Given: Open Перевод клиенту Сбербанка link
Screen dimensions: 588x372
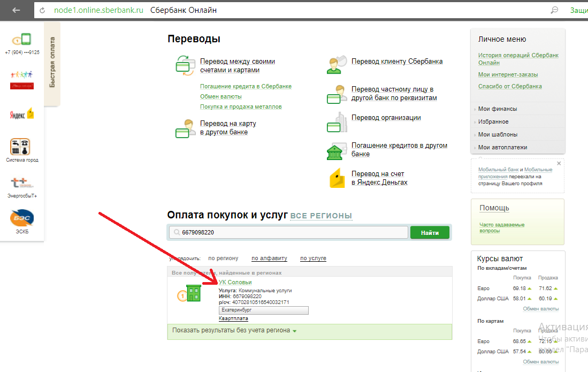Looking at the screenshot, I should [397, 62].
